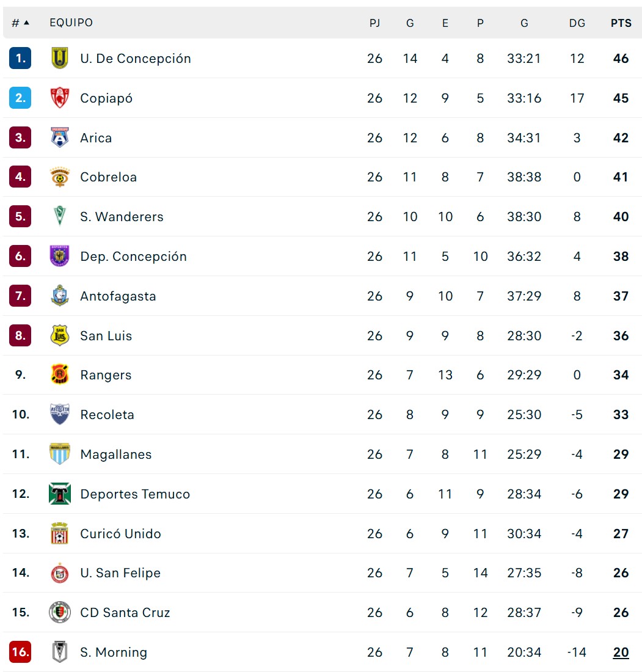
Task: Click the dark blue number 1 position badge
Action: tap(20, 59)
